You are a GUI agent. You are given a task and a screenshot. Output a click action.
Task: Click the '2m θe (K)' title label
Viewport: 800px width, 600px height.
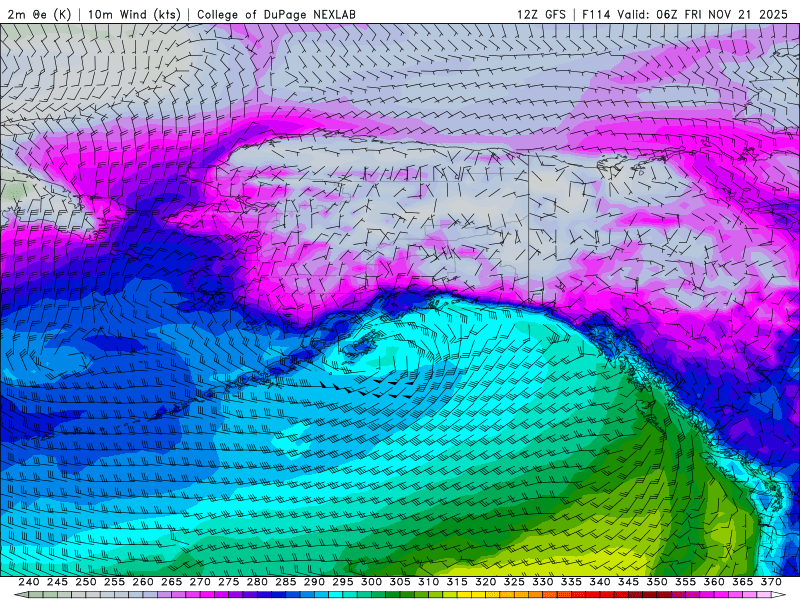click(x=39, y=14)
